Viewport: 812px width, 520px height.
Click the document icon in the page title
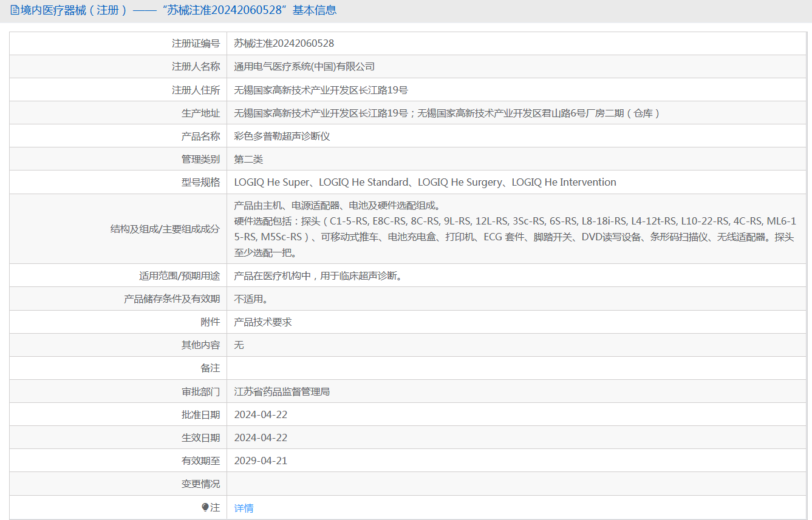coord(15,10)
